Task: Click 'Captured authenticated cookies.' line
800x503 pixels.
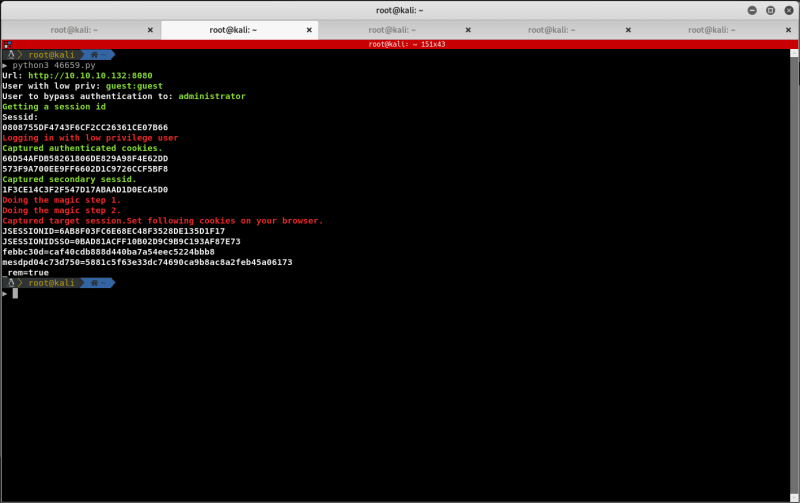Action: coord(82,148)
